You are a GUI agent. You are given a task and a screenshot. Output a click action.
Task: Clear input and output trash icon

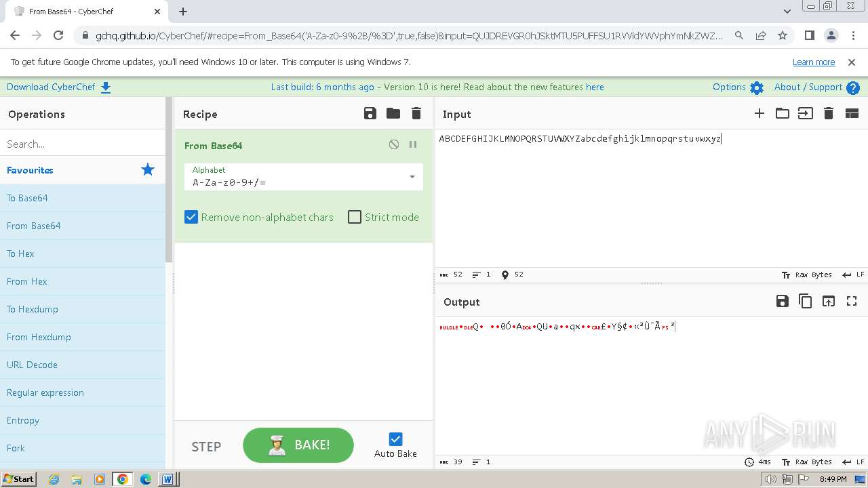829,114
